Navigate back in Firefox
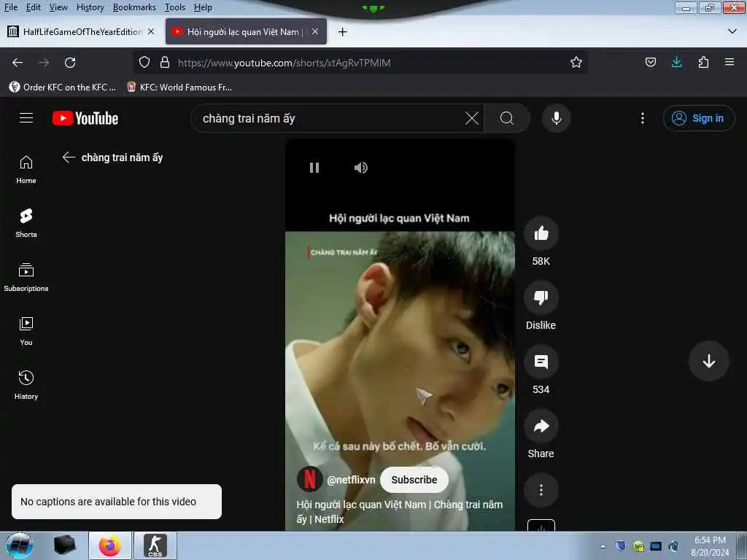 coord(18,63)
